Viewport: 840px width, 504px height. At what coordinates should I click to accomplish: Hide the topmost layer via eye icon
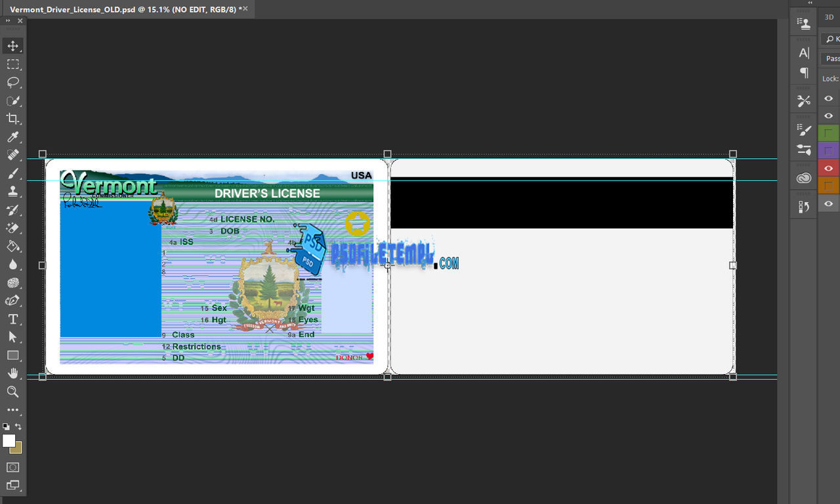[829, 98]
